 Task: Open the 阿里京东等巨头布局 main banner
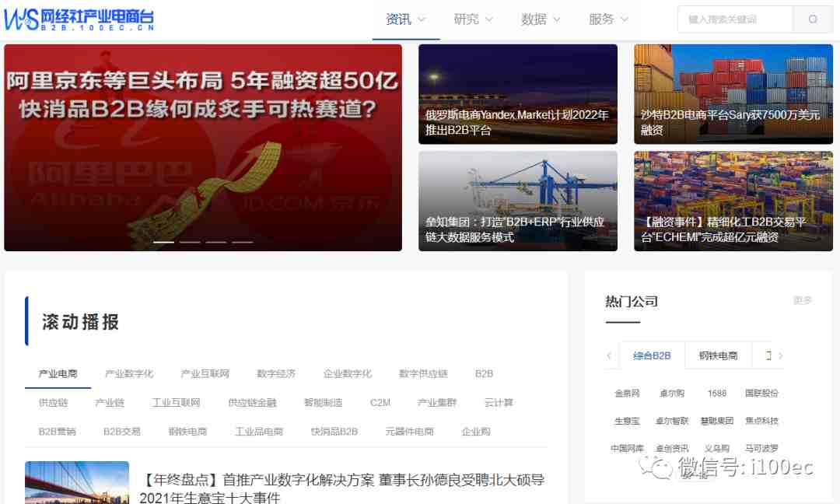203,147
